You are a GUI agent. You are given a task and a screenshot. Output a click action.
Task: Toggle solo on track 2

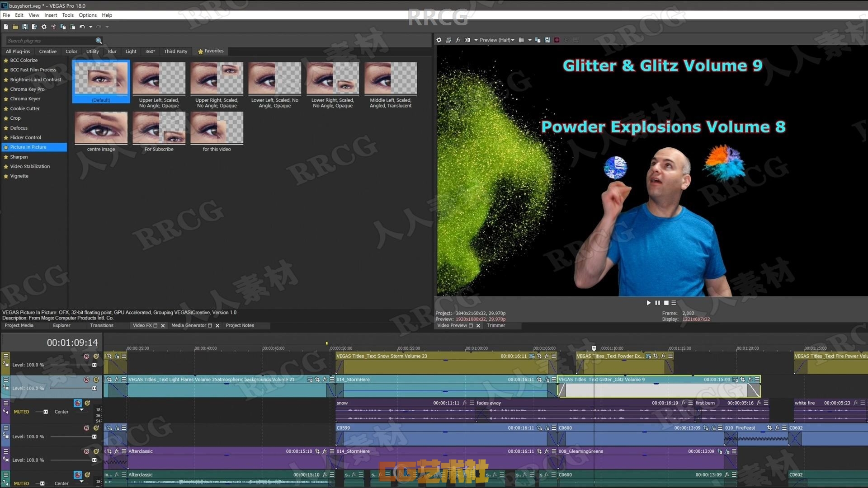96,356
